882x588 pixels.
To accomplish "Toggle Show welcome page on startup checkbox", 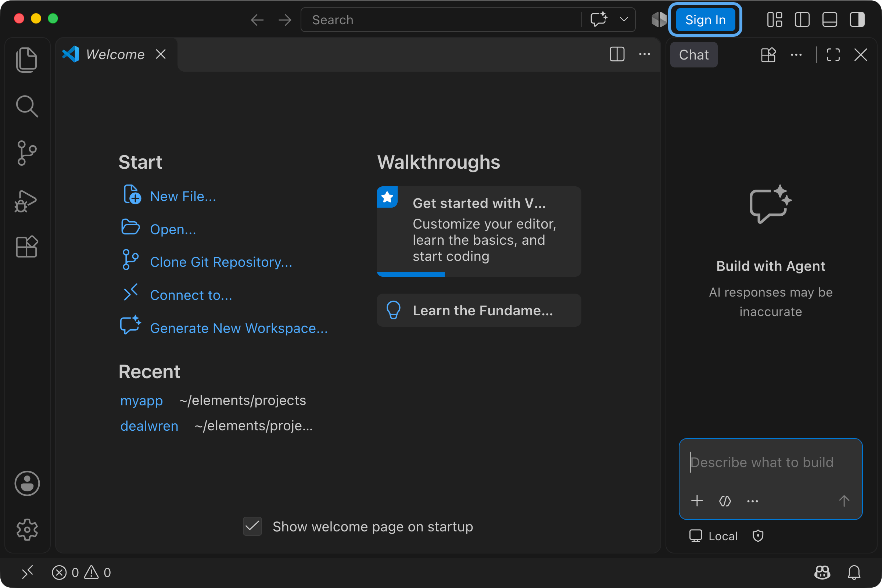I will [252, 526].
